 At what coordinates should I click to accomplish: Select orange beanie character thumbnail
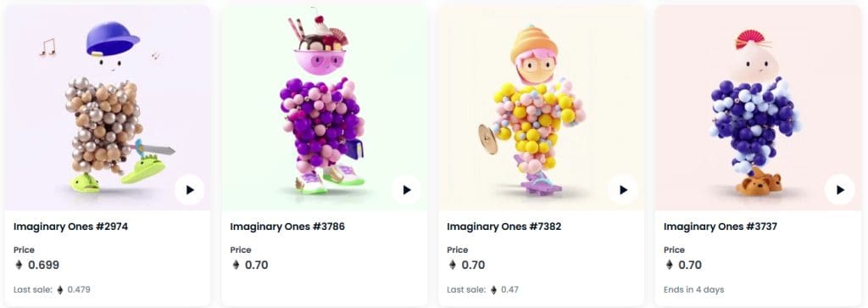541,108
